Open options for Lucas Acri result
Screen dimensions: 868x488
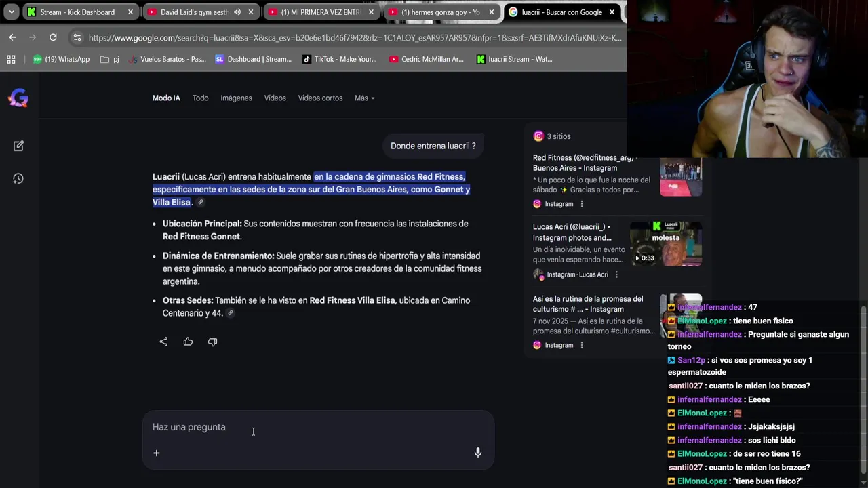[616, 274]
